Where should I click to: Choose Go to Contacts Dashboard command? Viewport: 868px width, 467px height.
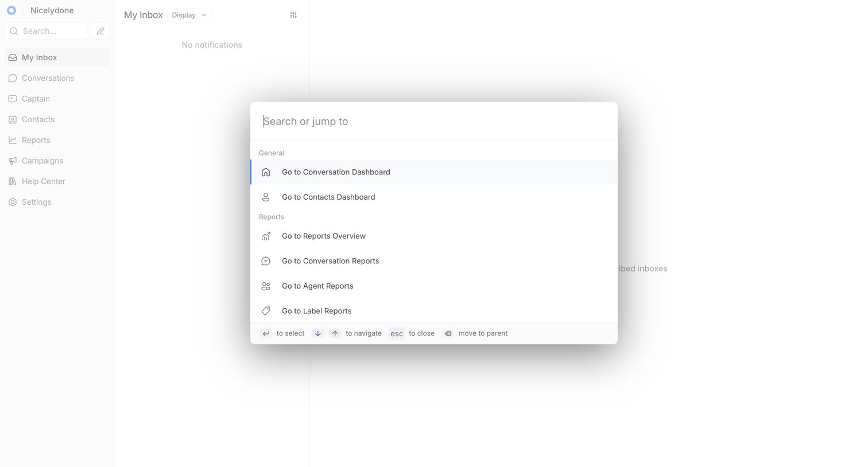click(434, 197)
